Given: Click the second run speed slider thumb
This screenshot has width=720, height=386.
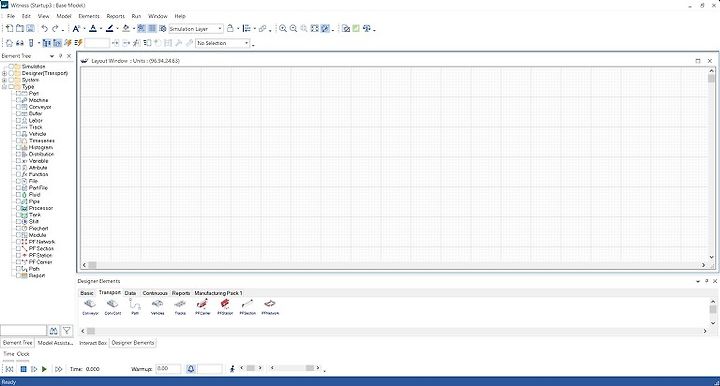Looking at the screenshot, I should pos(310,368).
